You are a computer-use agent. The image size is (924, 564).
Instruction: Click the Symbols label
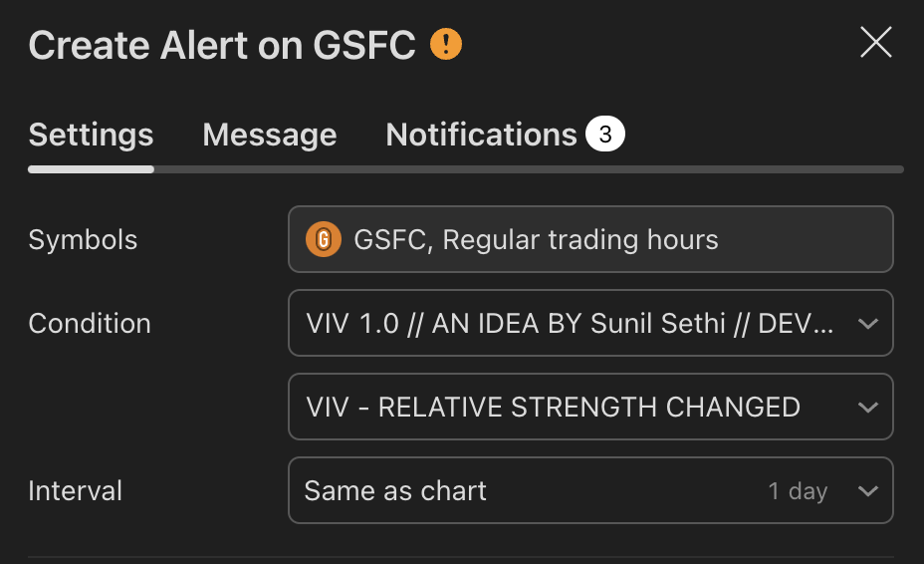83,239
